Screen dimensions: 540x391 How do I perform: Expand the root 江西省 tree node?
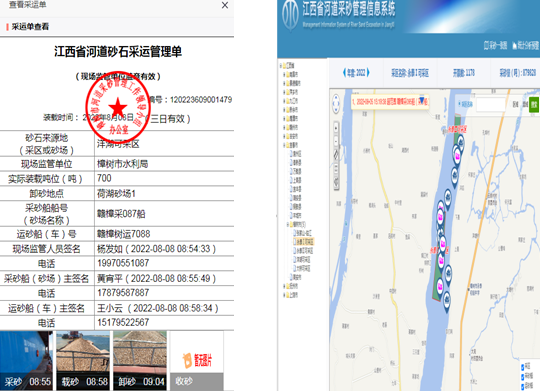[281, 65]
